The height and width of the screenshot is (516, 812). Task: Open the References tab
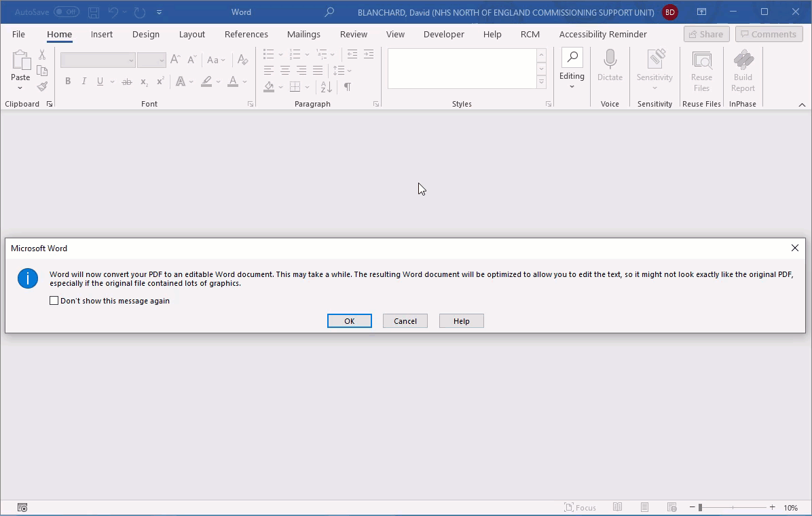coord(246,34)
